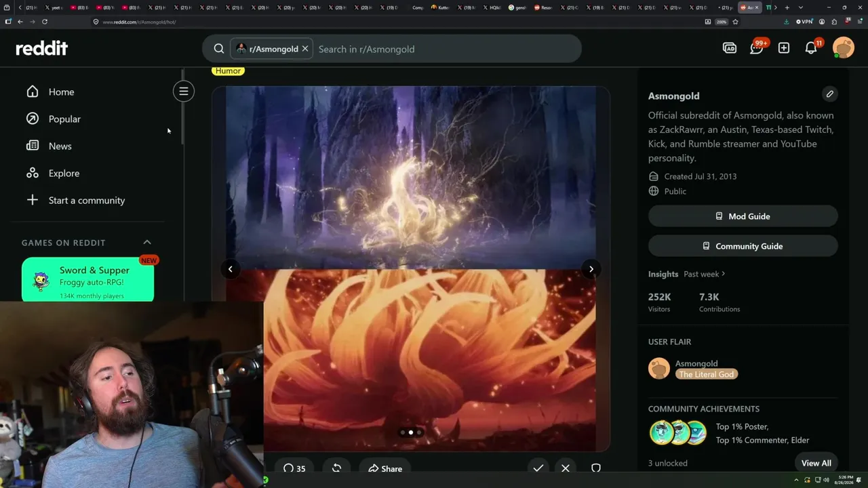Approve the post with checkmark
The image size is (868, 488).
[538, 468]
